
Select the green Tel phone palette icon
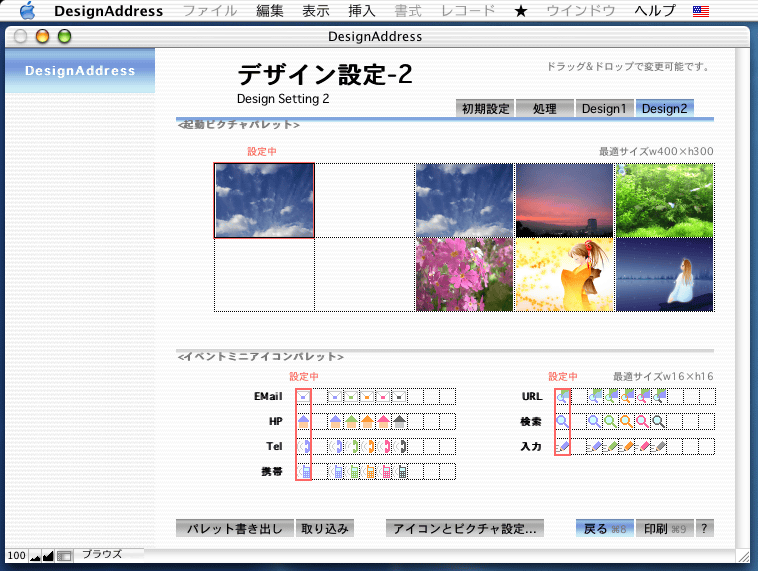coord(351,446)
